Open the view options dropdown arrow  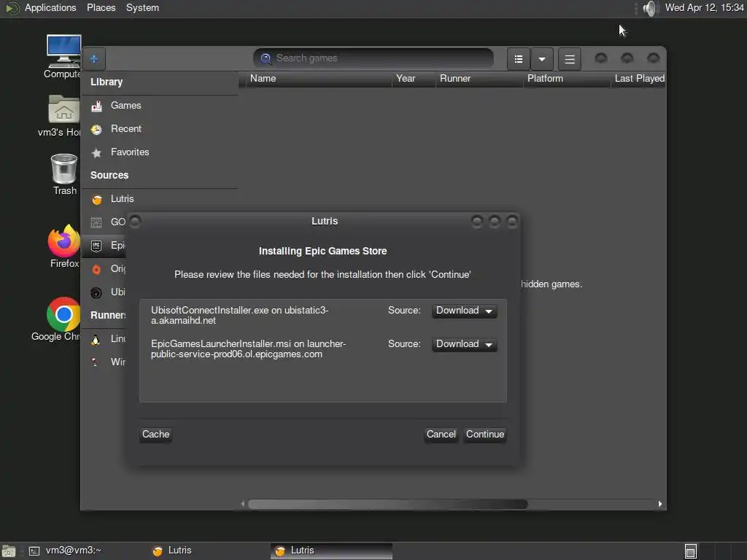pyautogui.click(x=542, y=59)
